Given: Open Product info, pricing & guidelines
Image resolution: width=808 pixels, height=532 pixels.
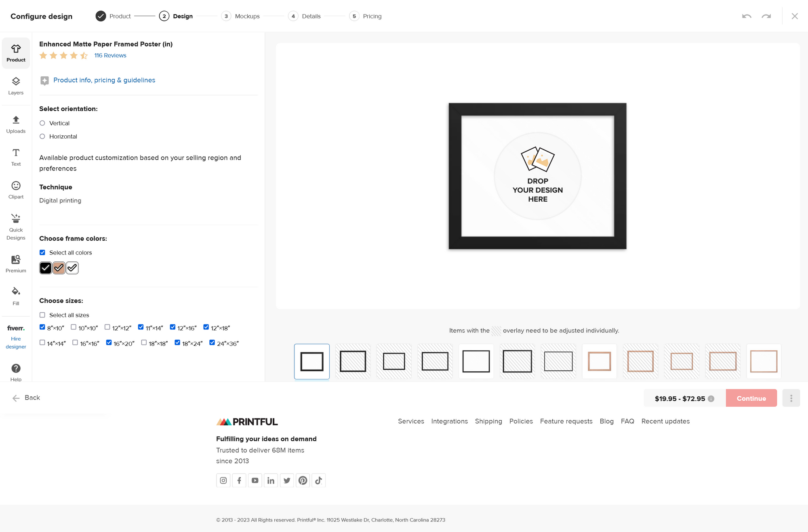Looking at the screenshot, I should (104, 80).
